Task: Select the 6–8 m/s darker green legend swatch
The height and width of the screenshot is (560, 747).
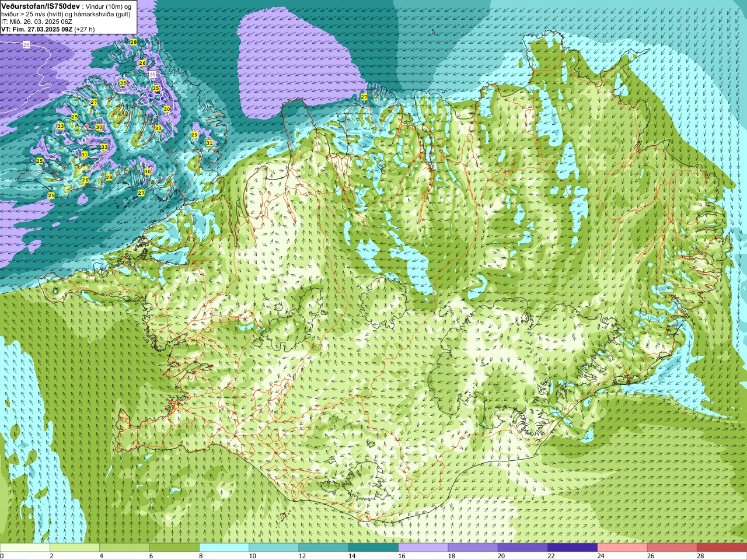Action: point(174,548)
